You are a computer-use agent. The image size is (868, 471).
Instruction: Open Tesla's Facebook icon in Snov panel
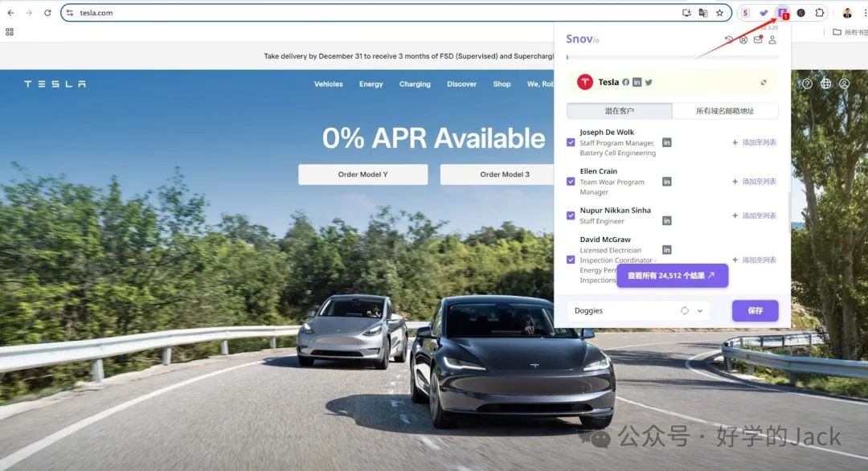pos(625,82)
